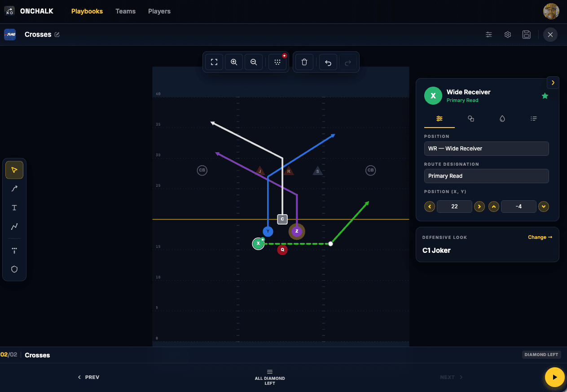The height and width of the screenshot is (392, 567).
Task: Select the red Q quarterback marker
Action: pyautogui.click(x=282, y=250)
